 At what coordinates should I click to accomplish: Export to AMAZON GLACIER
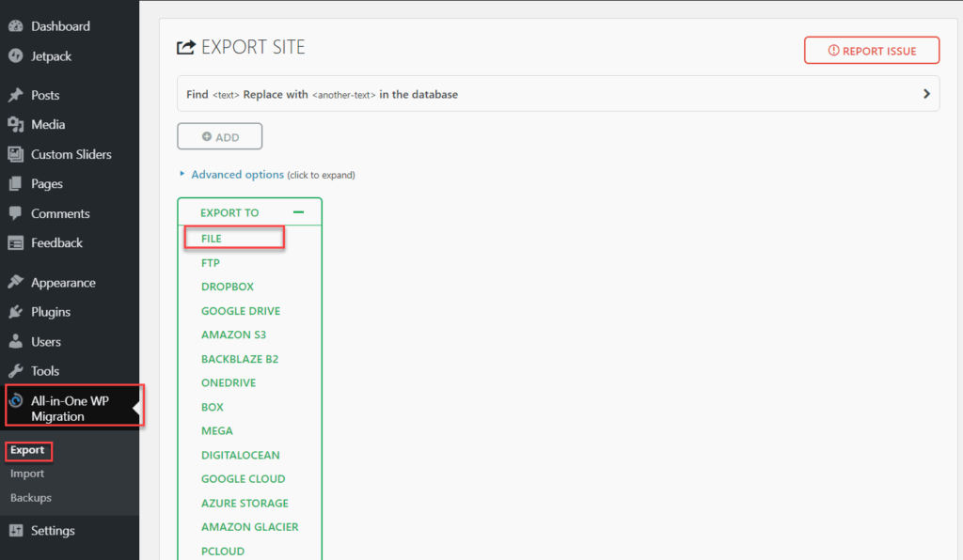(249, 527)
